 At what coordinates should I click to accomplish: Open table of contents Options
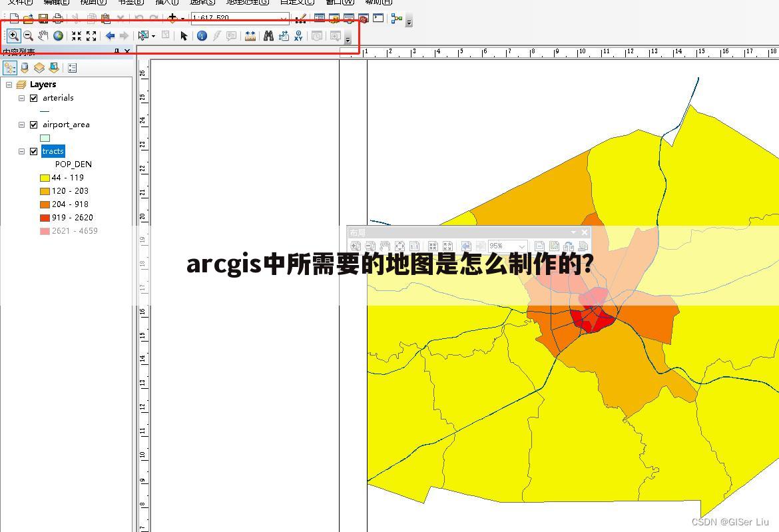(x=72, y=67)
